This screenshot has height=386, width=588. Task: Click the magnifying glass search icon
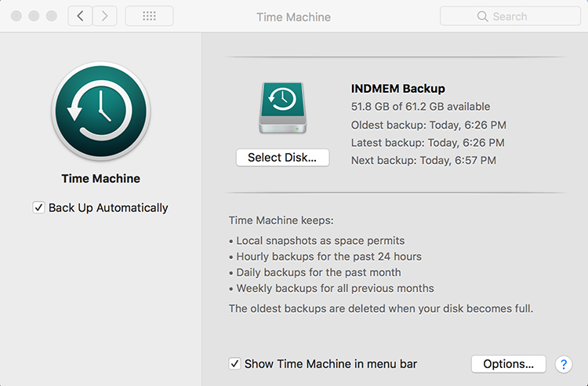tap(483, 16)
